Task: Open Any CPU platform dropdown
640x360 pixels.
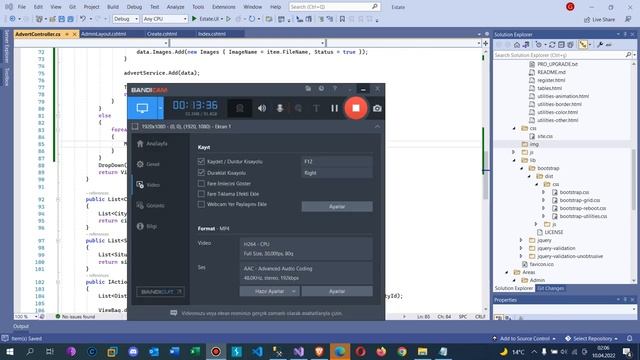Action: (x=165, y=19)
